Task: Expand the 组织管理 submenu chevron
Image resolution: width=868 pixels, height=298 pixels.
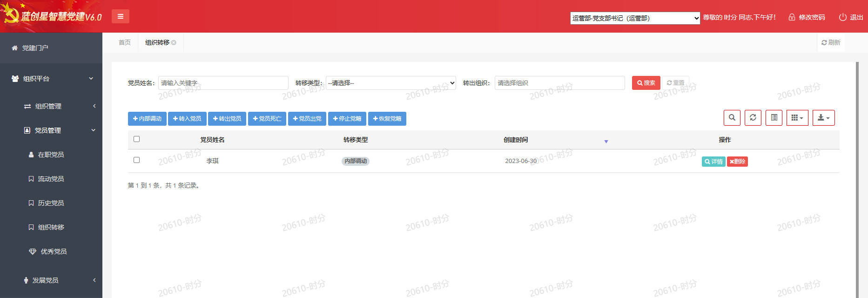Action: (x=94, y=106)
